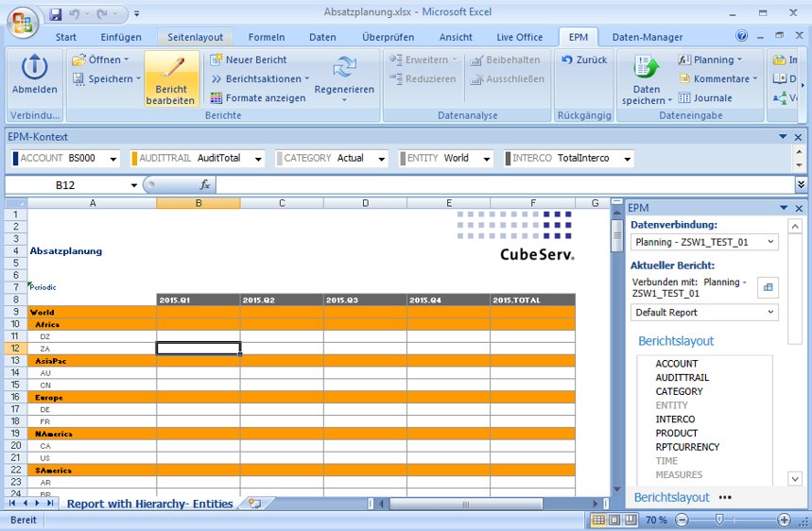The height and width of the screenshot is (531, 812).
Task: Click the Abmelden logout icon
Action: [x=35, y=67]
